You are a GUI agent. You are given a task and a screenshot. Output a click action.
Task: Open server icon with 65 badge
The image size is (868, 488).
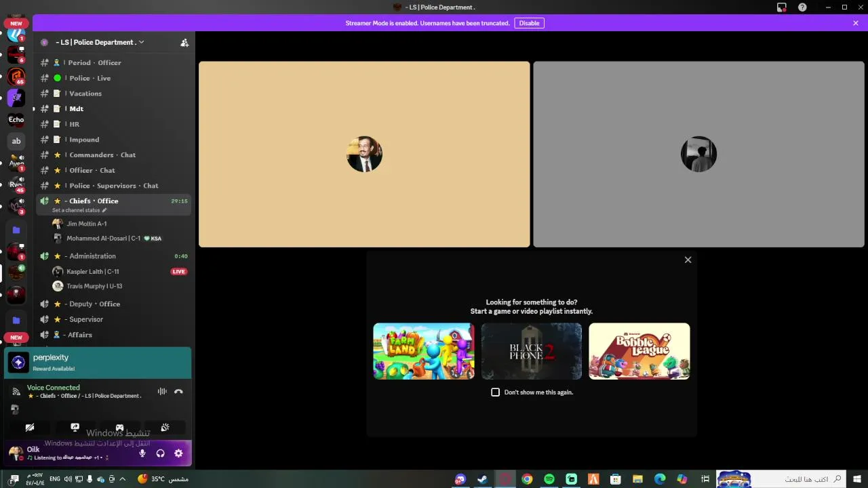16,76
